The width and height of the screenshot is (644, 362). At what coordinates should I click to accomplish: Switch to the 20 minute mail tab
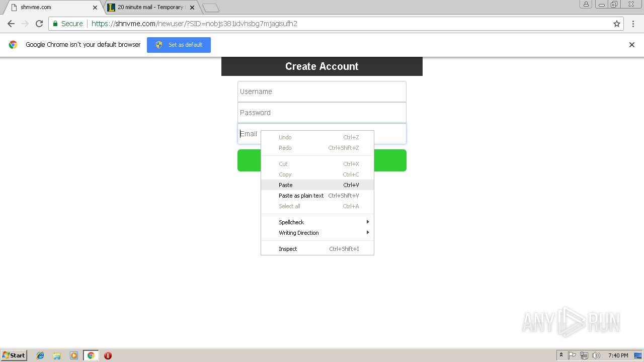point(151,8)
